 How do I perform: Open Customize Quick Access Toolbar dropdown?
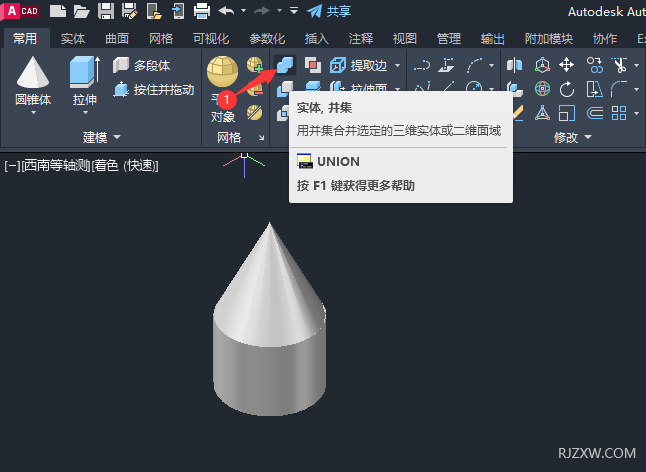tap(294, 11)
